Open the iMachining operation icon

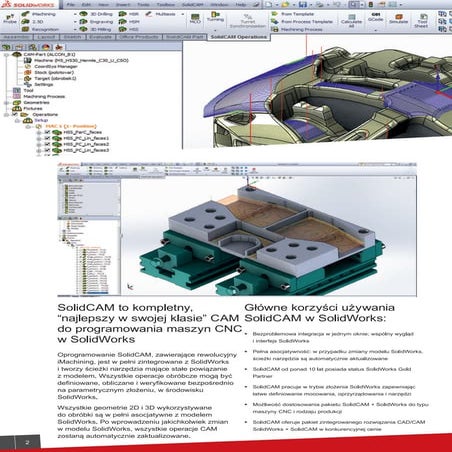click(x=25, y=14)
